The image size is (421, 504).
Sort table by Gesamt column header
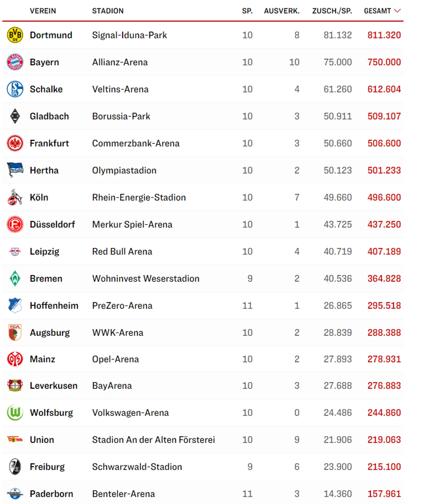[377, 11]
